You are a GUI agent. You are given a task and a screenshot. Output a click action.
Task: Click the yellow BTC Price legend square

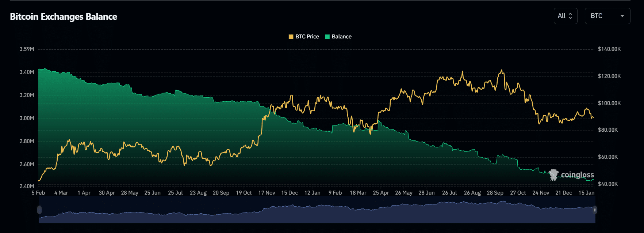coord(291,37)
